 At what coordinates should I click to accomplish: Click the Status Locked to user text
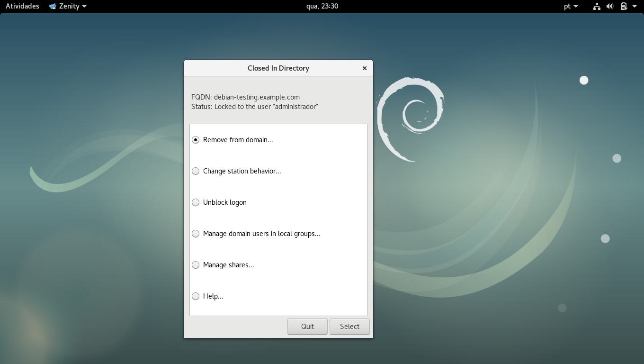point(254,107)
